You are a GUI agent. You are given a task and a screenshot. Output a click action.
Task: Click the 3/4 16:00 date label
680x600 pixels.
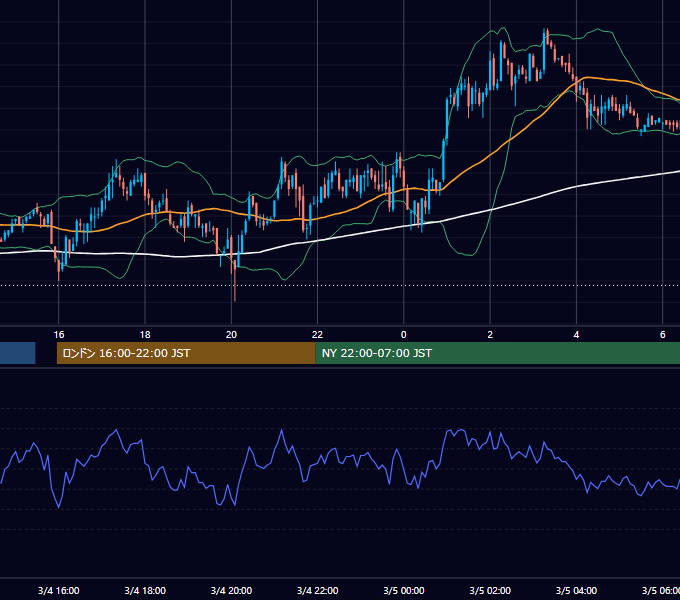[59, 591]
